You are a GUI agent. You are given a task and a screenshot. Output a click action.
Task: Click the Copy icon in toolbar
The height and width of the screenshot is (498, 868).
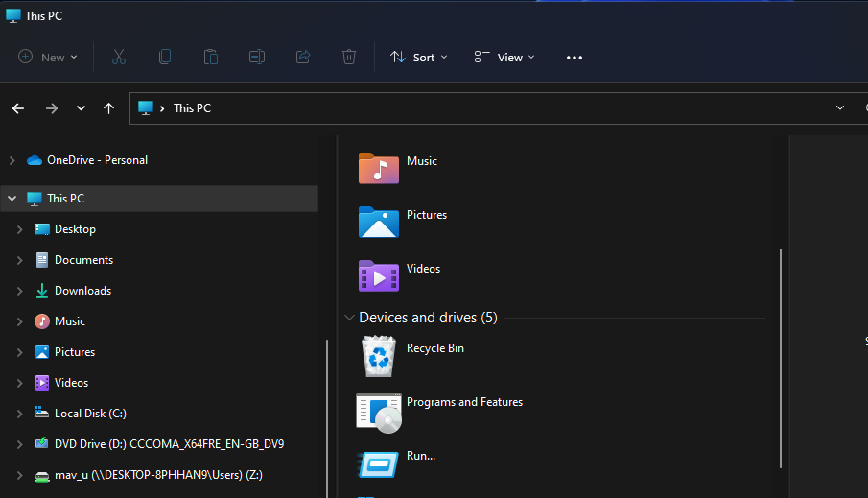pyautogui.click(x=165, y=58)
